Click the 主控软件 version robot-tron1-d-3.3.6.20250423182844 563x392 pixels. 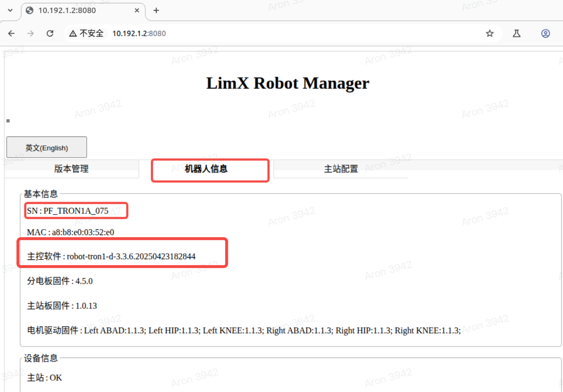pyautogui.click(x=131, y=256)
